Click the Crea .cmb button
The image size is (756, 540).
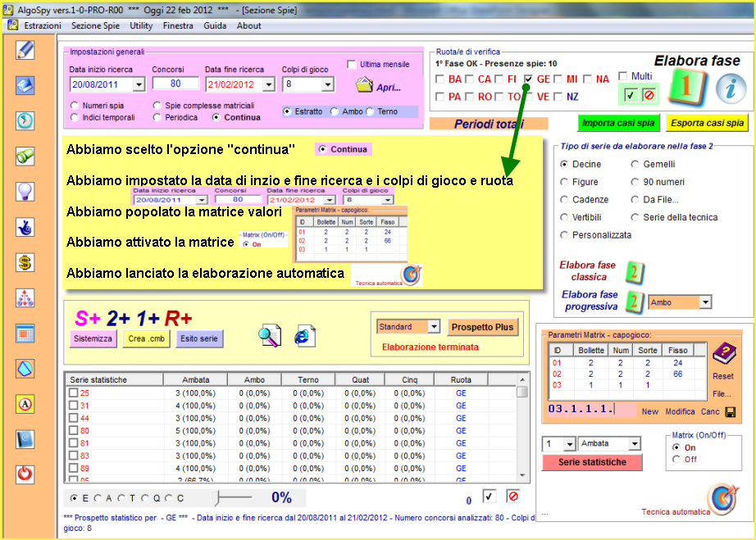point(146,338)
